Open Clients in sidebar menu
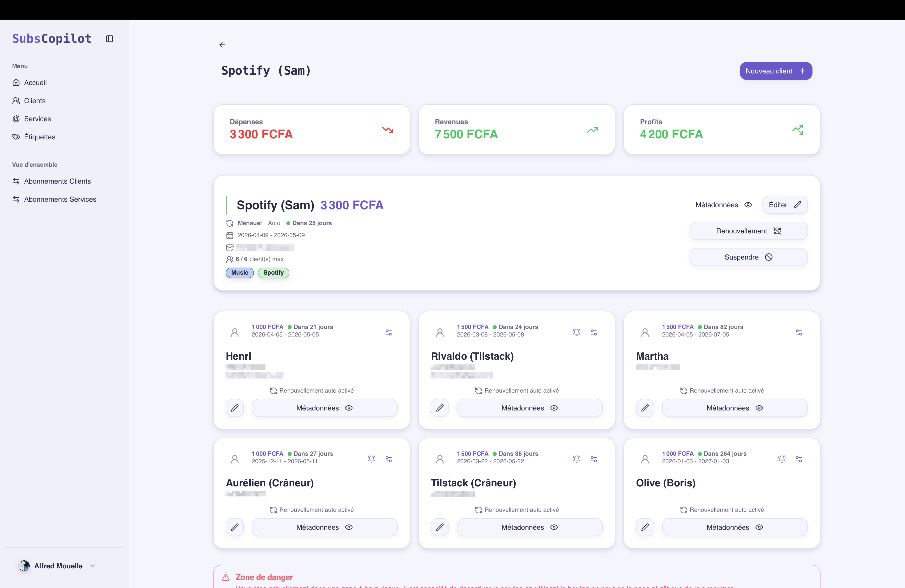 pos(35,101)
